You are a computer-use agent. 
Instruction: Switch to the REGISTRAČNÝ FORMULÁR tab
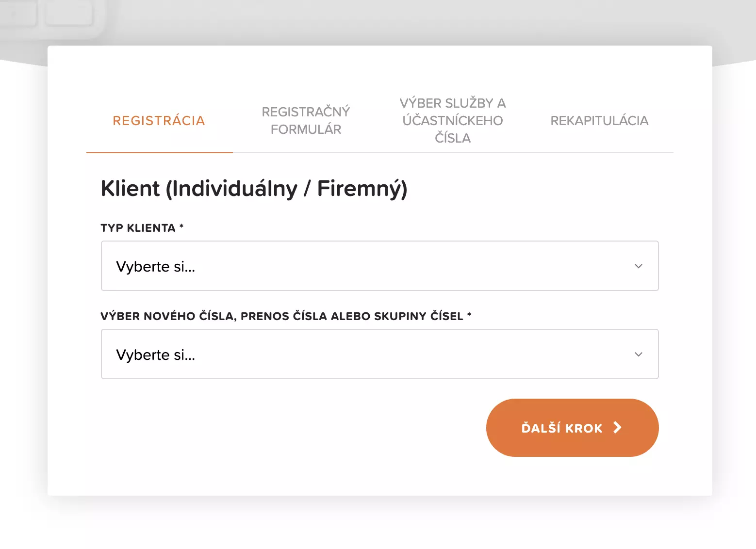click(306, 120)
